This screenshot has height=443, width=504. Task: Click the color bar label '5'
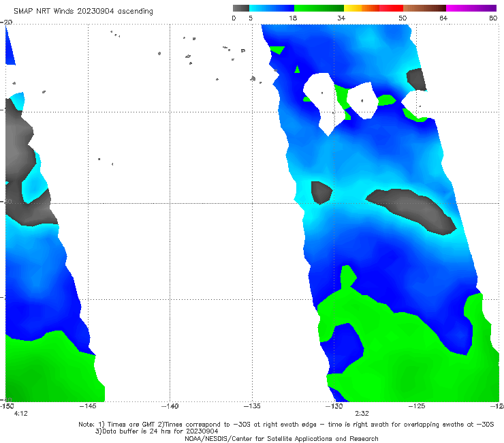coord(251,18)
